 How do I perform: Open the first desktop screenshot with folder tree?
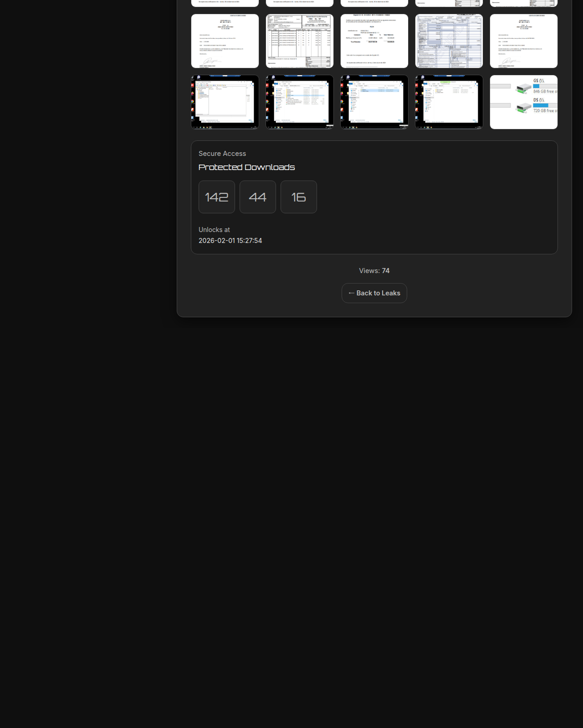[225, 102]
